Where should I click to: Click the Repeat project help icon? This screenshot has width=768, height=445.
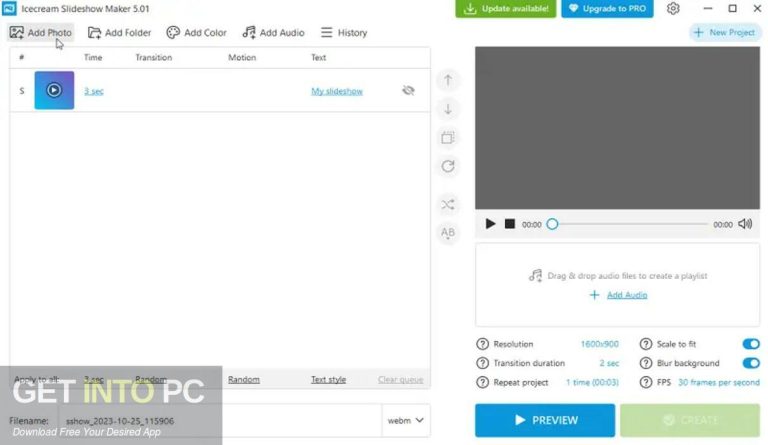482,382
